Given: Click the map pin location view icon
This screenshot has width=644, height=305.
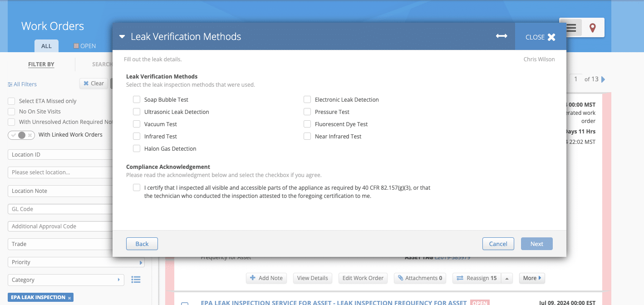Looking at the screenshot, I should [x=592, y=28].
